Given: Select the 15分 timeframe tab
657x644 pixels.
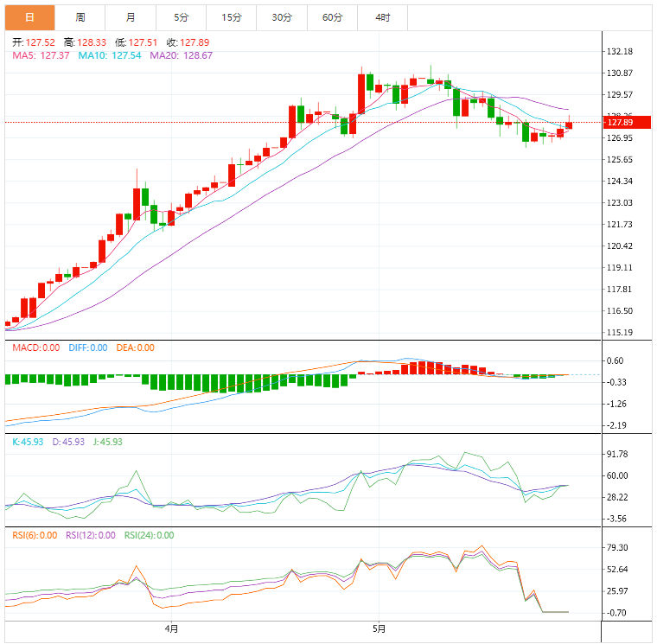Looking at the screenshot, I should [x=231, y=17].
